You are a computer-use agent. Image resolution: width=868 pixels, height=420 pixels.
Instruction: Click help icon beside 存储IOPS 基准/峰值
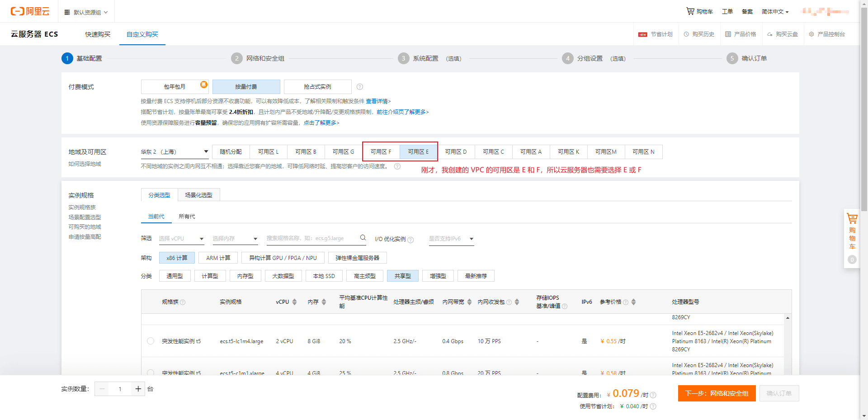click(x=564, y=307)
